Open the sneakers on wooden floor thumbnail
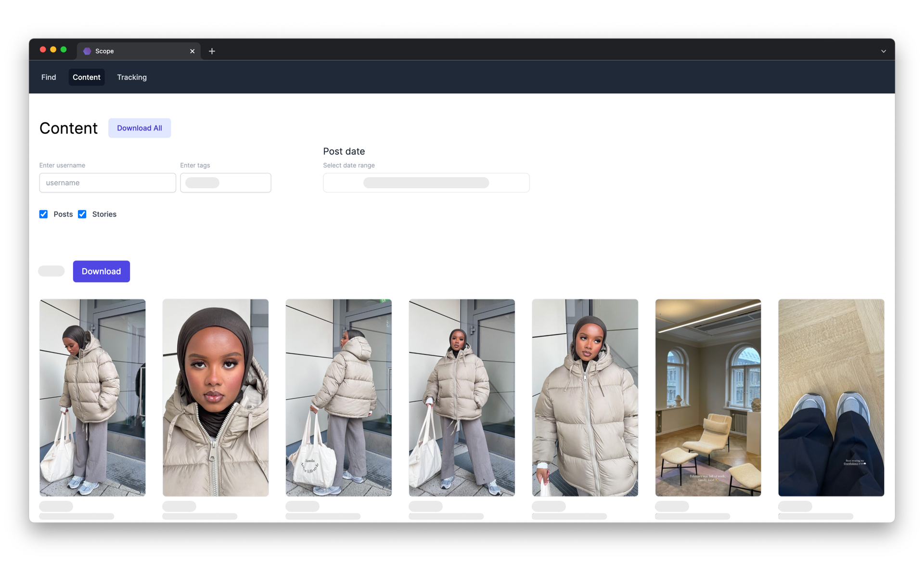This screenshot has height=561, width=924. (x=832, y=398)
